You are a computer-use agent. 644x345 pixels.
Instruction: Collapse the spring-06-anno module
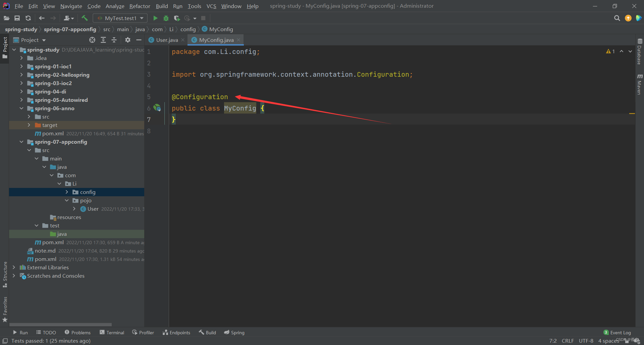tap(21, 108)
